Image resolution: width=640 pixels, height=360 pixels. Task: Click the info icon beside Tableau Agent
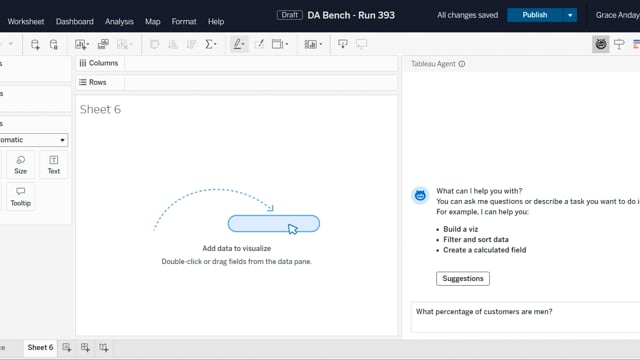click(x=462, y=64)
